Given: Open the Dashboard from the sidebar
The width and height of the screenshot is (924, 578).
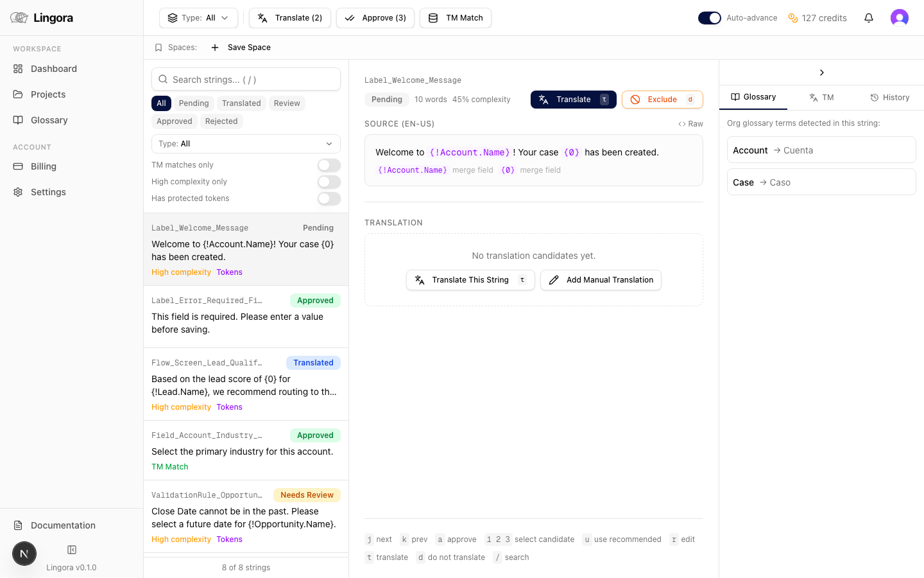Looking at the screenshot, I should (53, 69).
